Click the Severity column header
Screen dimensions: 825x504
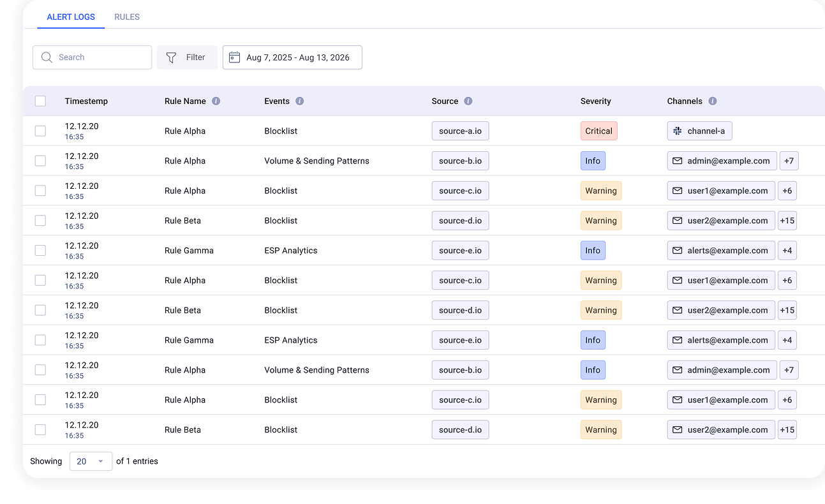pyautogui.click(x=596, y=101)
